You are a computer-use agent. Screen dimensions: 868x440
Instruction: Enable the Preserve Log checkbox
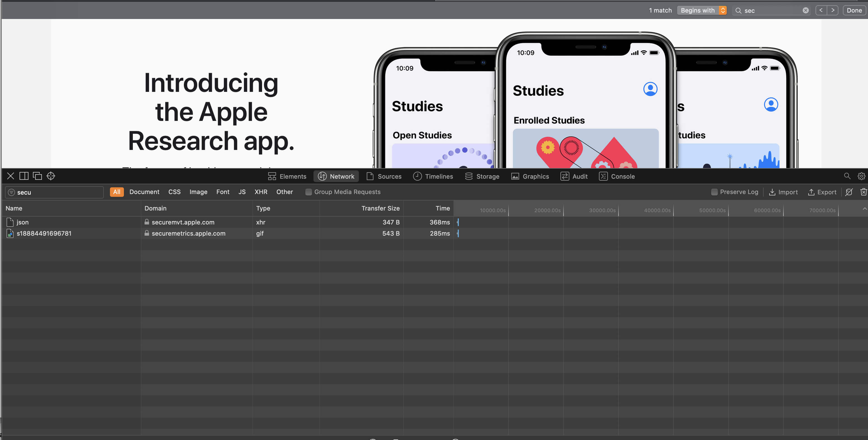pyautogui.click(x=714, y=192)
